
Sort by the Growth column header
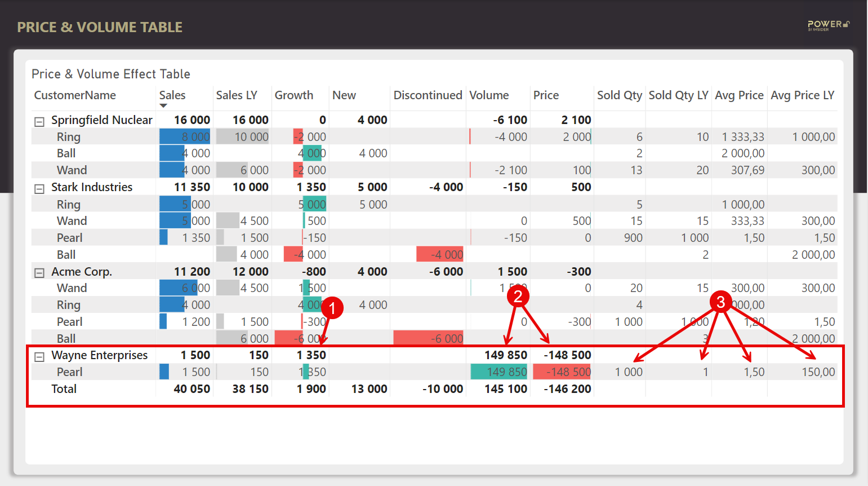tap(294, 95)
